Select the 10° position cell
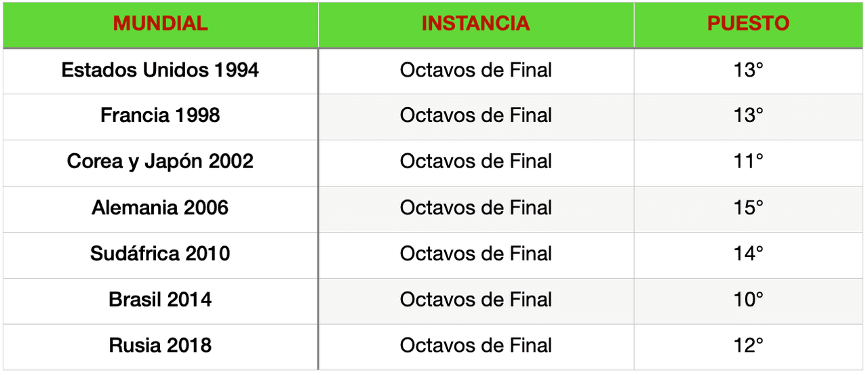This screenshot has width=868, height=375. pos(748,300)
